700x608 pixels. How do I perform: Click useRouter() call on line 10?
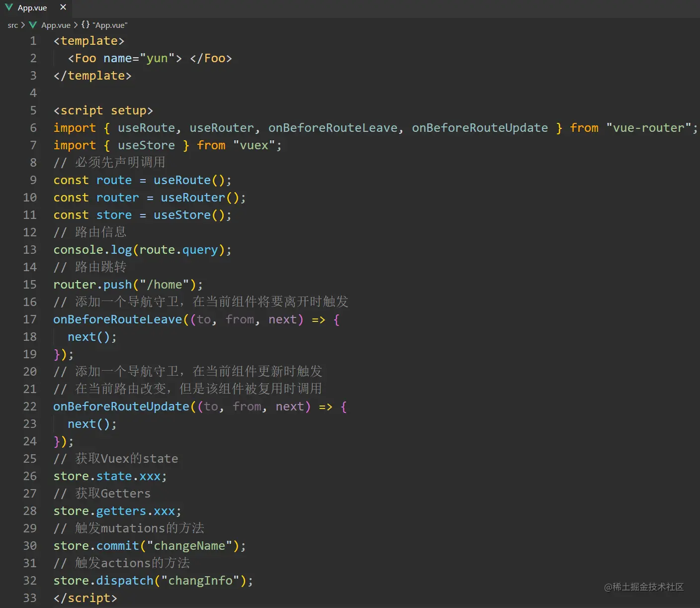200,198
